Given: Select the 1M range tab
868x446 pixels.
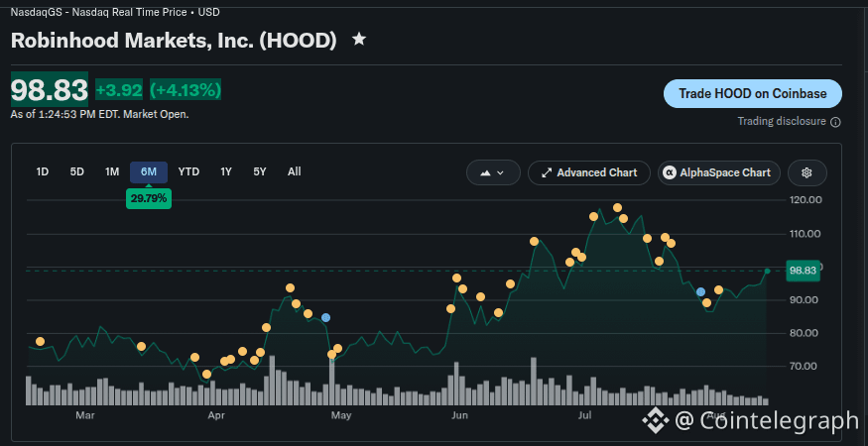Looking at the screenshot, I should (112, 172).
